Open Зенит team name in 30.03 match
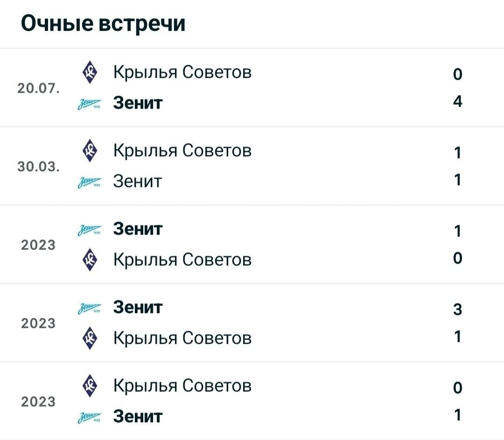 pos(137,181)
